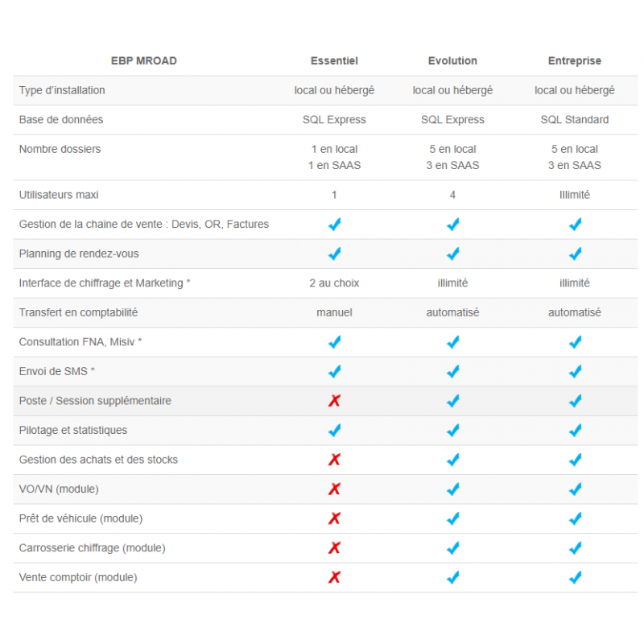Click Evolution checkmark for Gestion des achats
This screenshot has height=644, width=644.
[x=452, y=460]
